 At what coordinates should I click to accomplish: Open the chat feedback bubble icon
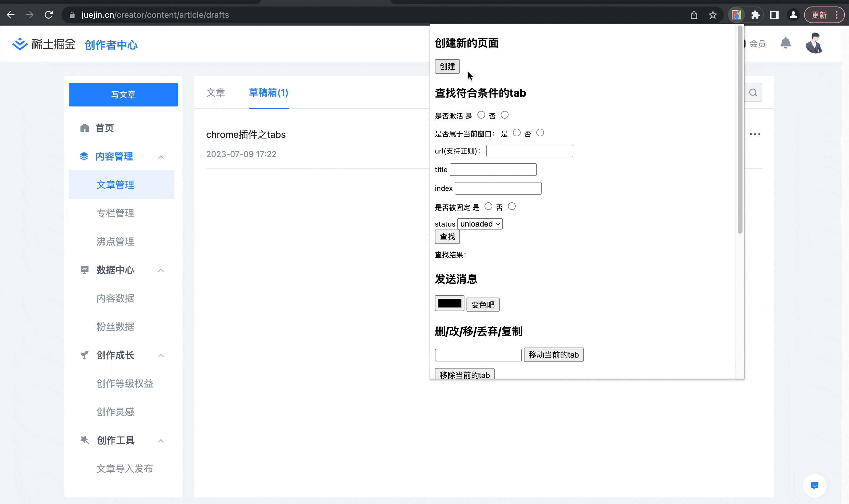click(x=814, y=485)
